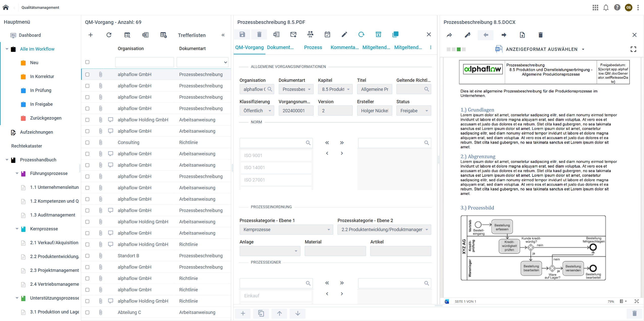Click the download document icon in DOCX panel

pyautogui.click(x=522, y=35)
